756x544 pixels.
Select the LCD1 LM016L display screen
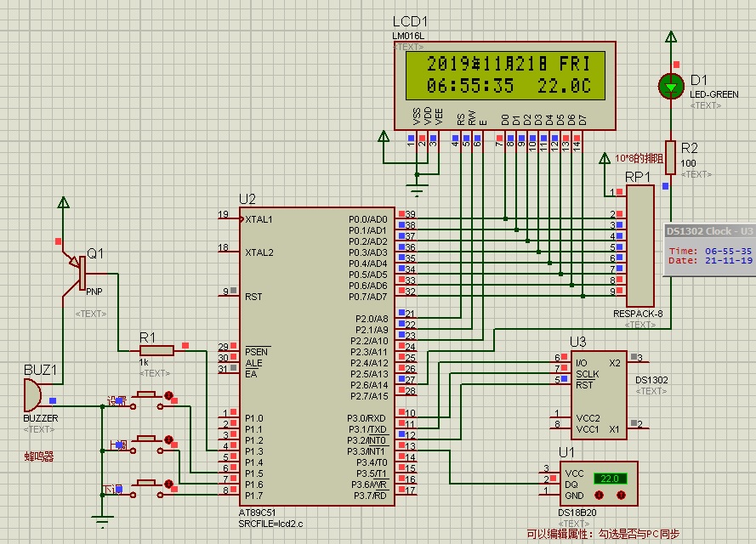pyautogui.click(x=505, y=75)
